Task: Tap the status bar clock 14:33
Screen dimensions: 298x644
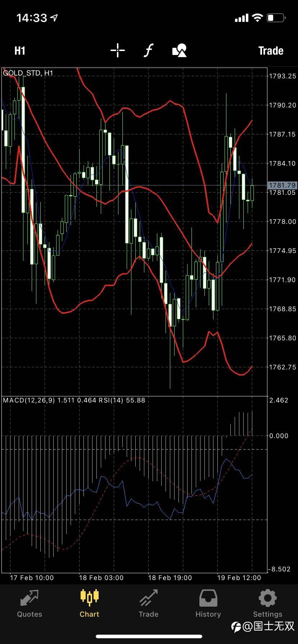Action: coord(32,18)
